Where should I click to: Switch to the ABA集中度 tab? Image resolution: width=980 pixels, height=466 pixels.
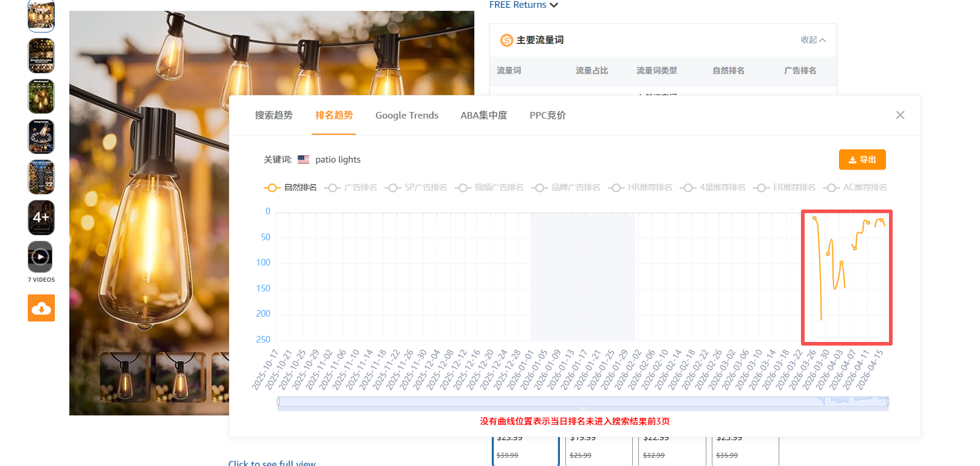click(483, 115)
